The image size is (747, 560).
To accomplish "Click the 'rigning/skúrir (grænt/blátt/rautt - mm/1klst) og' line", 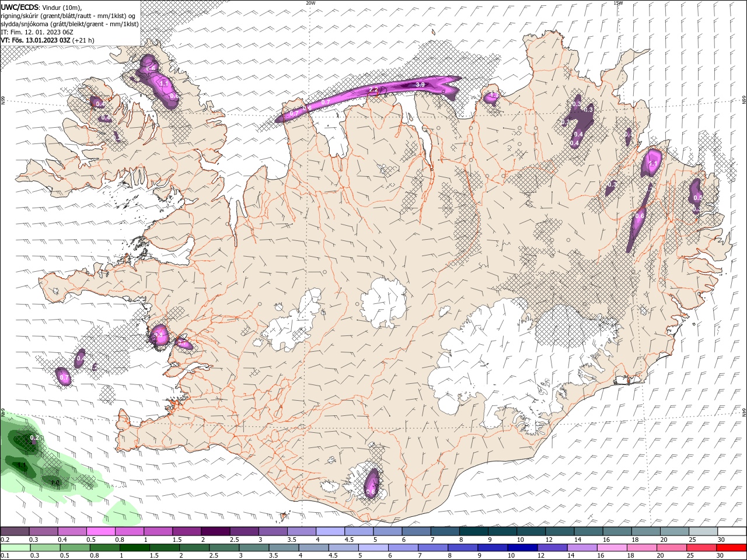I will 68,15.
